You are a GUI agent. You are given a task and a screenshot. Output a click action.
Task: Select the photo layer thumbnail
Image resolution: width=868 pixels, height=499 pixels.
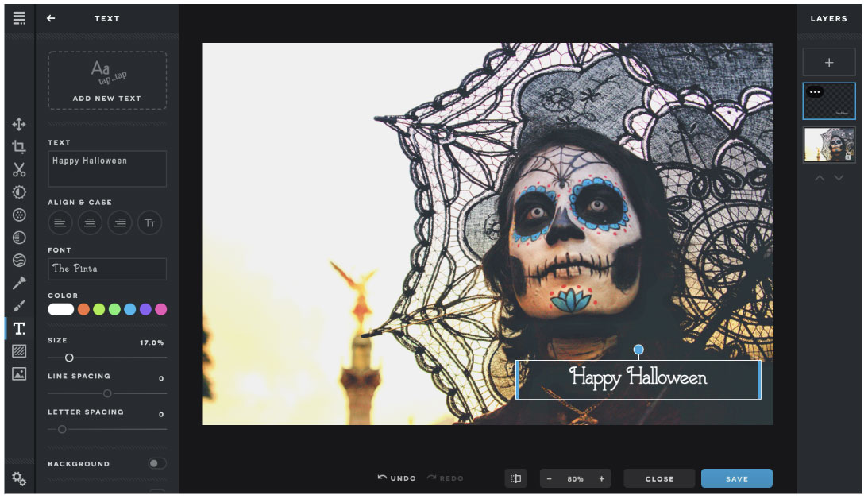point(829,145)
